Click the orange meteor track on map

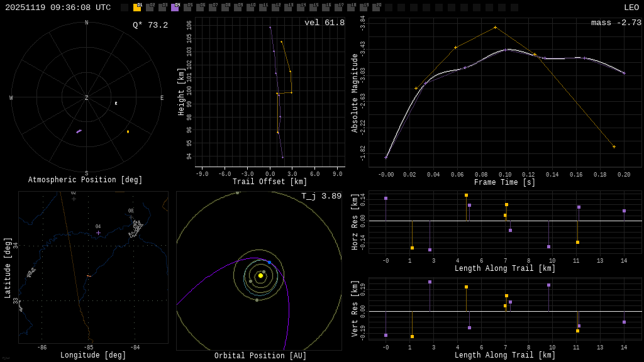[89, 276]
